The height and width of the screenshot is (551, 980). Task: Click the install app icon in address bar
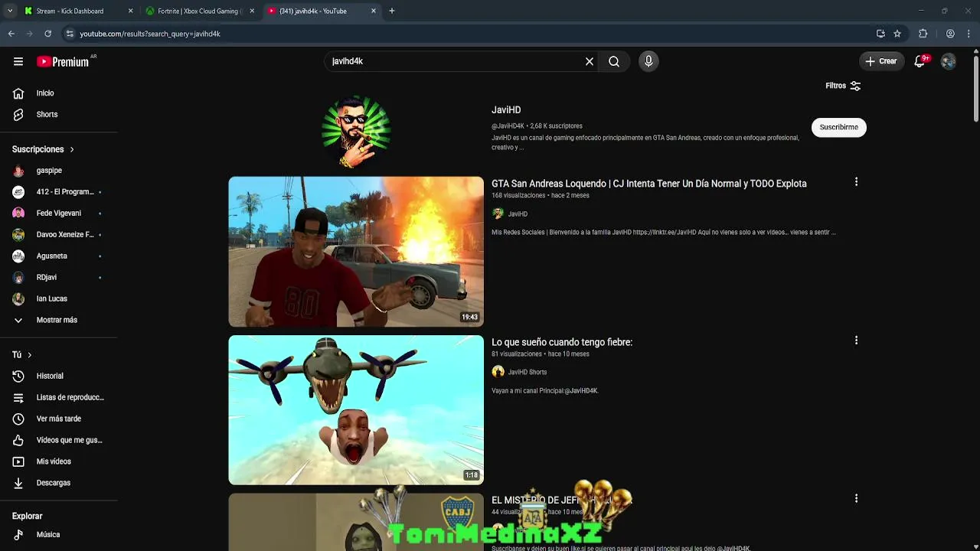click(880, 34)
